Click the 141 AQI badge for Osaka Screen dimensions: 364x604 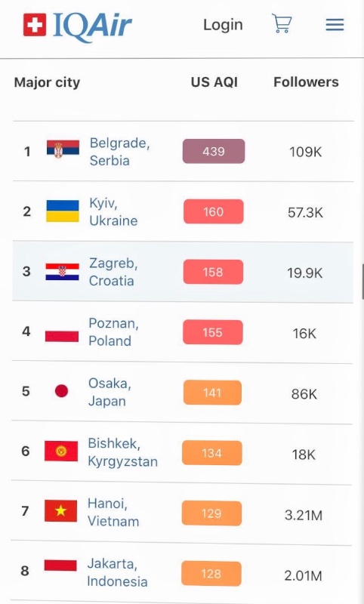click(212, 393)
